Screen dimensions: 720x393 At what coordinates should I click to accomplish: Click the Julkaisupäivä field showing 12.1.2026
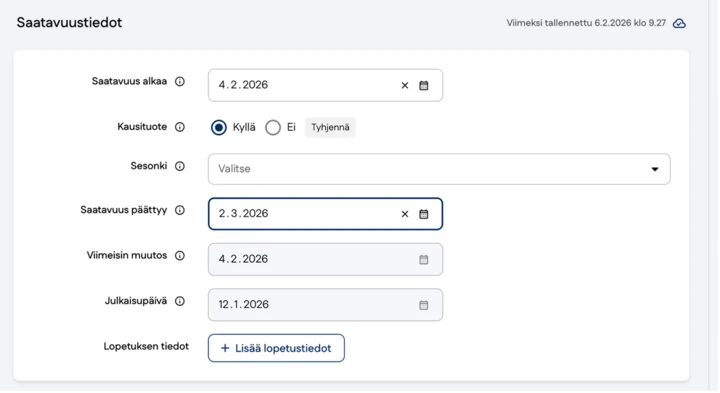click(x=325, y=305)
